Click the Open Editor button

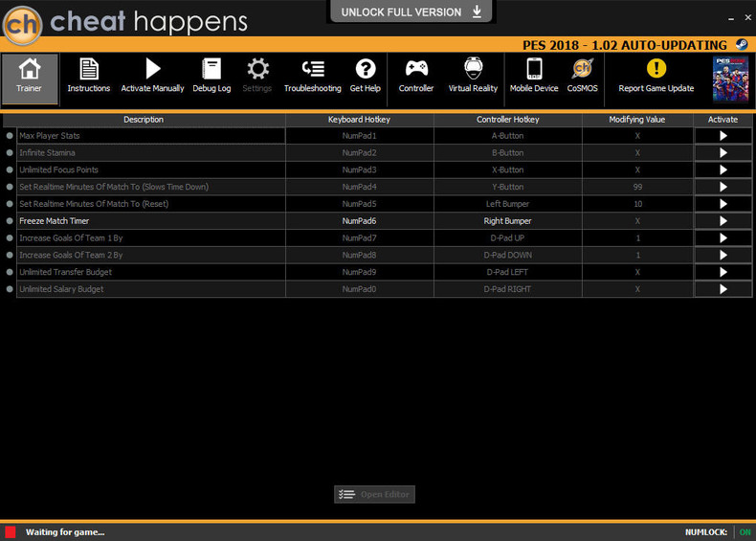click(374, 494)
